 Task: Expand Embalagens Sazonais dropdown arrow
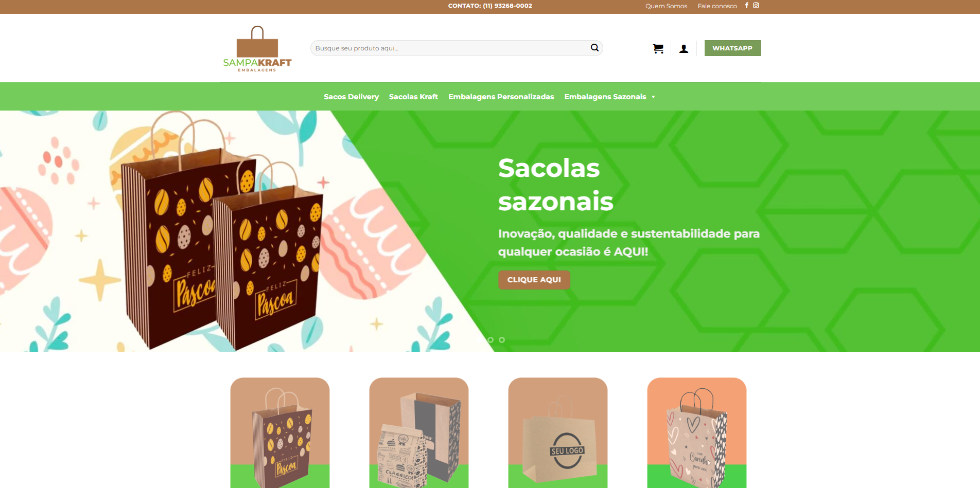point(653,97)
